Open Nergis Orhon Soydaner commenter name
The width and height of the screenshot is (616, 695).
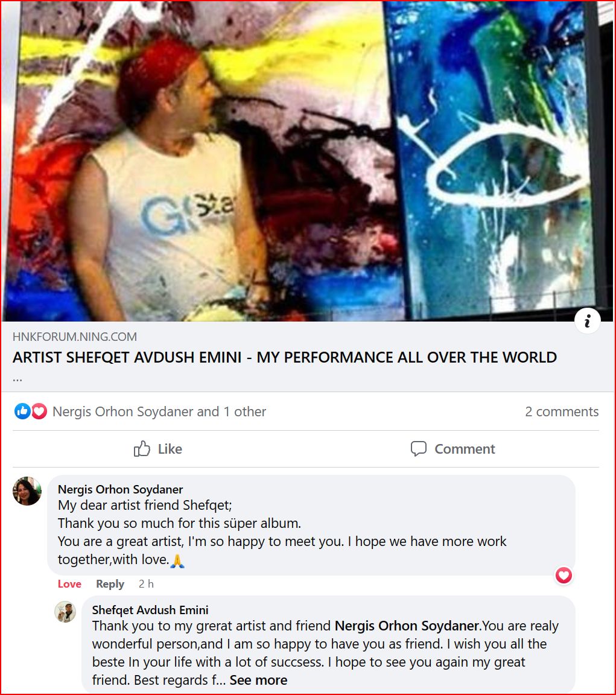[120, 489]
